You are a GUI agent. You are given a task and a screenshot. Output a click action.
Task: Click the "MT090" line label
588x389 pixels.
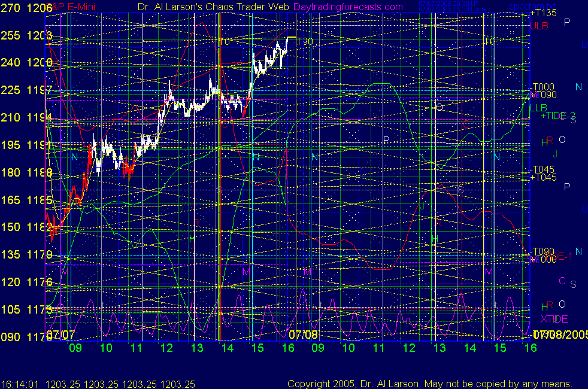coord(543,95)
